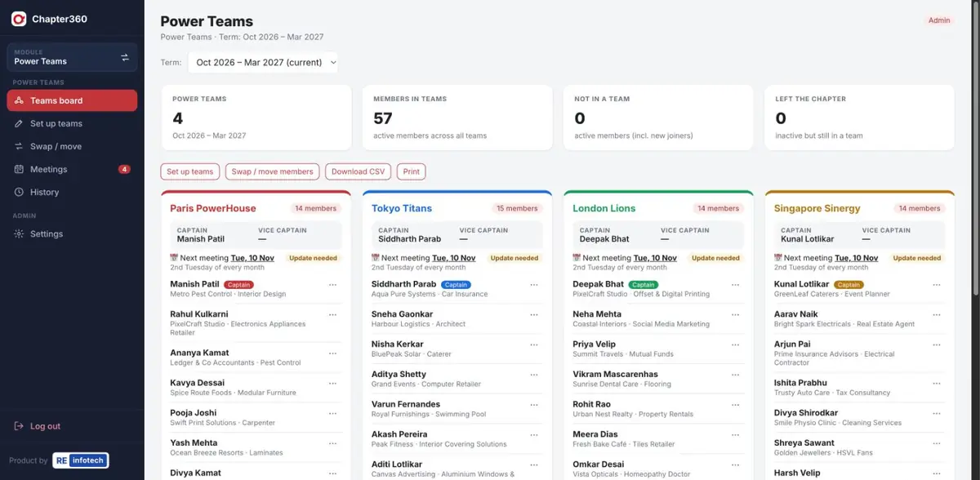980x480 pixels.
Task: Open the History clock icon
Action: tap(20, 192)
